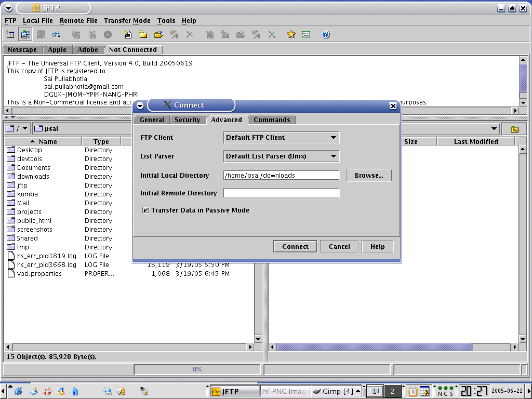Open the JFTP window menu button
Screen dimensions: 532x399
(x=8, y=8)
